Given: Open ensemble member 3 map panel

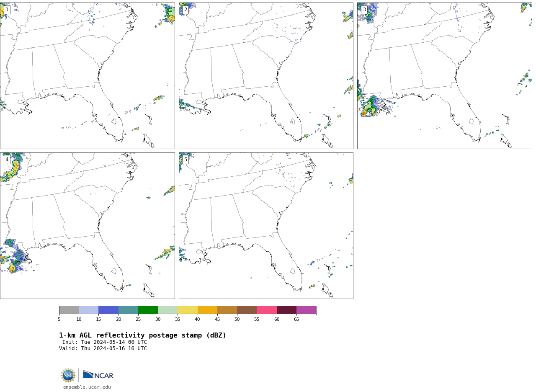Looking at the screenshot, I should (x=445, y=76).
